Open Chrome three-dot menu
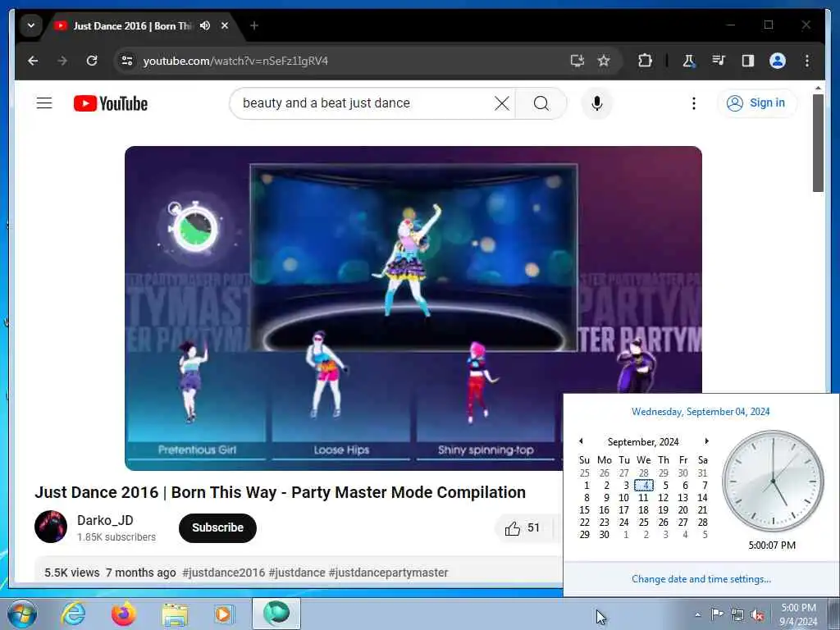The image size is (840, 630). [807, 61]
